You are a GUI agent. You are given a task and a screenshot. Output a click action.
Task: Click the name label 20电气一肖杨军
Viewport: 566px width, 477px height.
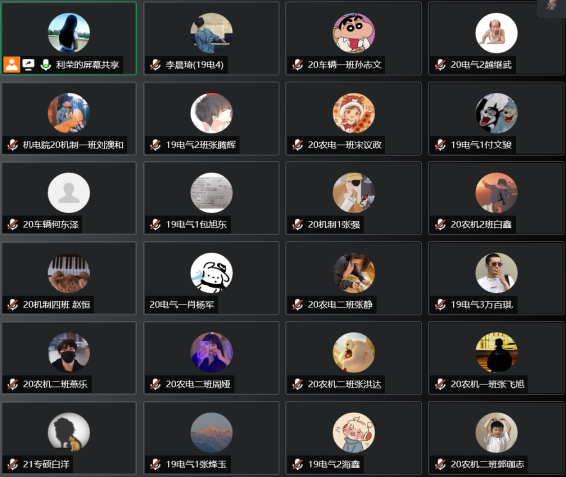(182, 305)
